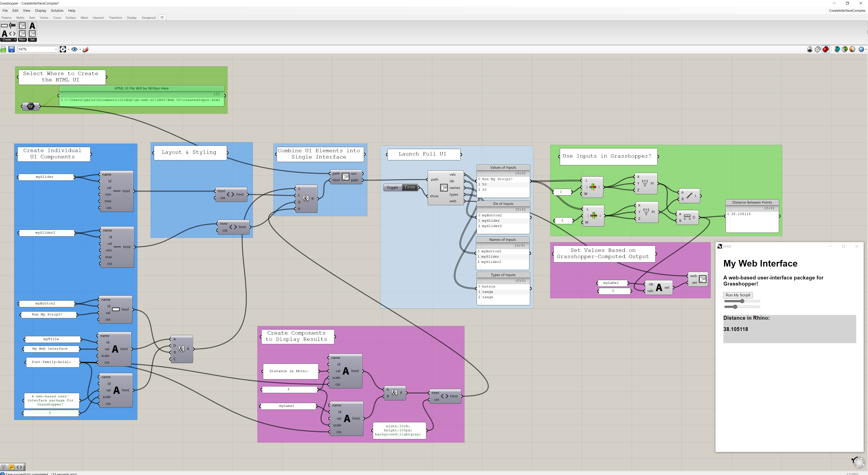
Task: Click the green Open file folder icon
Action: pyautogui.click(x=3, y=50)
